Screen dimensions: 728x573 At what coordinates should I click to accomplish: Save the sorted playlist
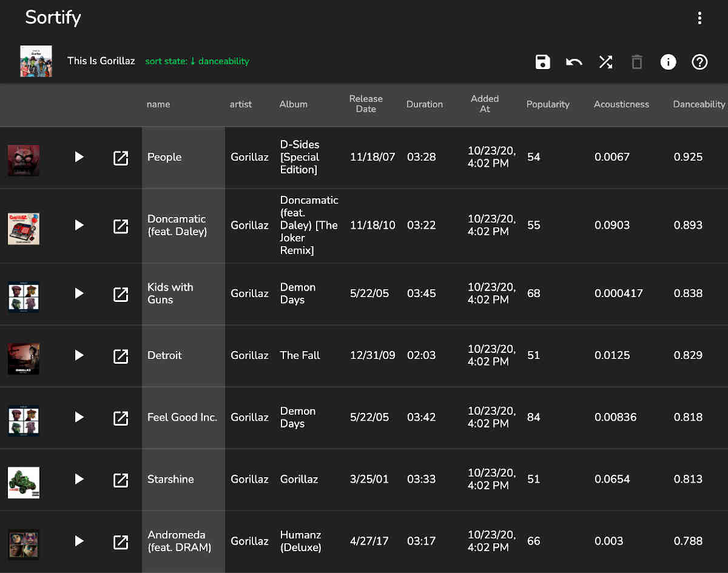542,62
